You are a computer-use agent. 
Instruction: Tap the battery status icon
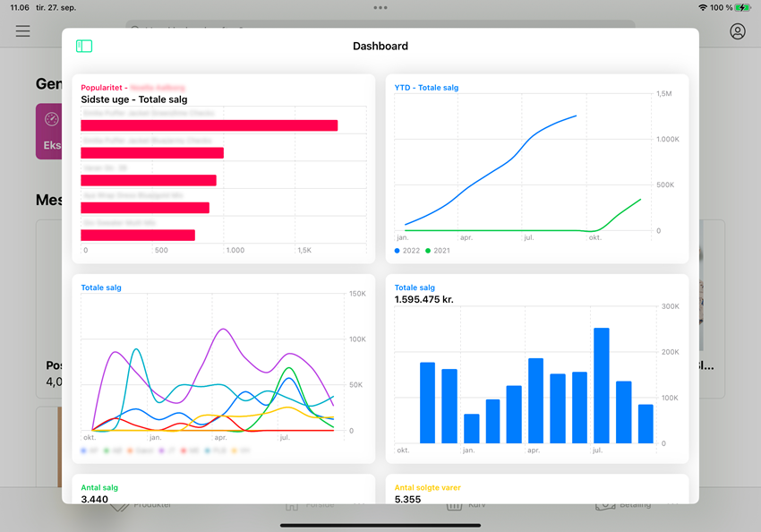click(x=743, y=7)
